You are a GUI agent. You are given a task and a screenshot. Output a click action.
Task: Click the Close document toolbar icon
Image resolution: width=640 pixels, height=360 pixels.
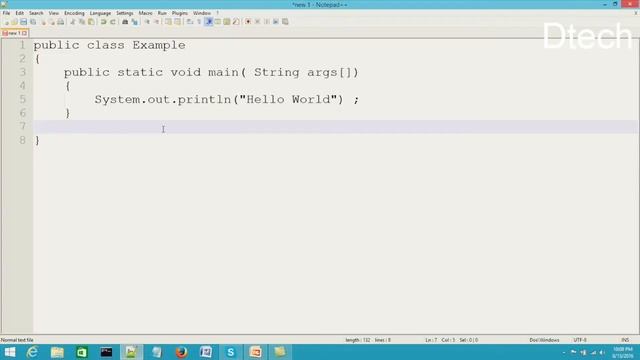pos(43,22)
